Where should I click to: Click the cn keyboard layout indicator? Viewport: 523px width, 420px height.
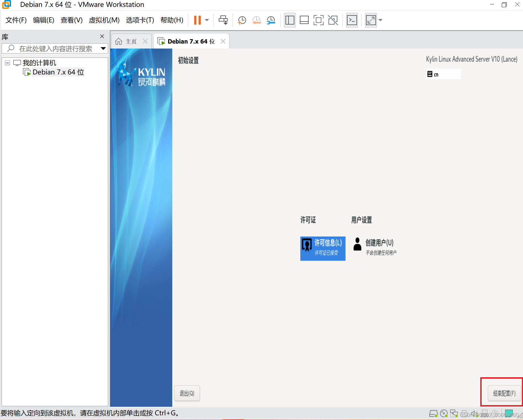pos(443,74)
